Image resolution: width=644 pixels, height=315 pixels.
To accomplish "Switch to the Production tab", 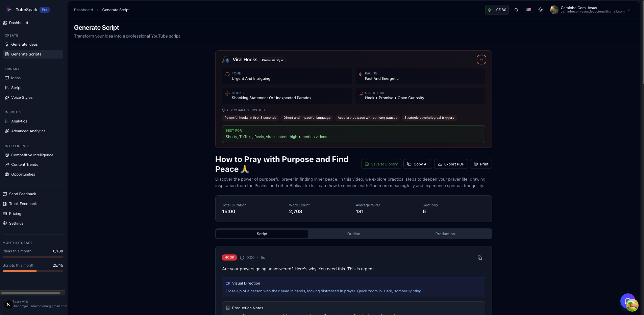I will point(445,234).
